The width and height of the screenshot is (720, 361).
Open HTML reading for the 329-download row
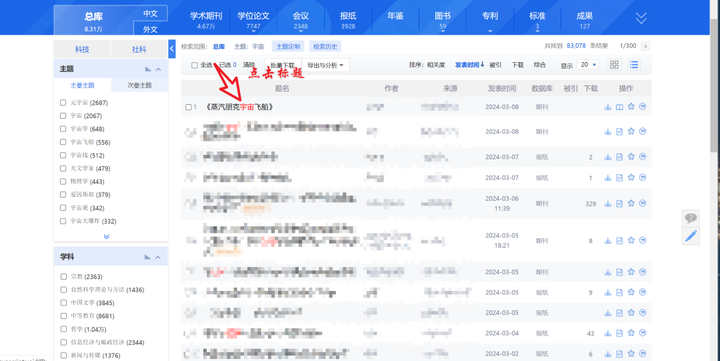coord(619,203)
